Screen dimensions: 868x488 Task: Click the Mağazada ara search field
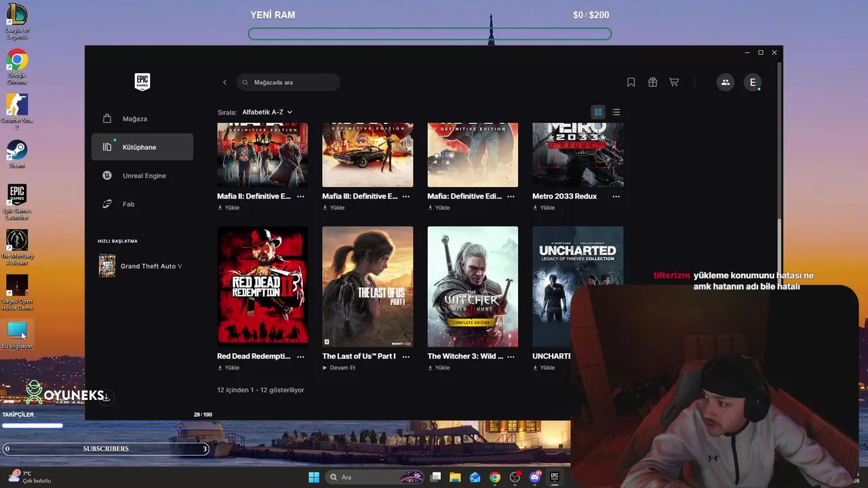click(x=288, y=82)
